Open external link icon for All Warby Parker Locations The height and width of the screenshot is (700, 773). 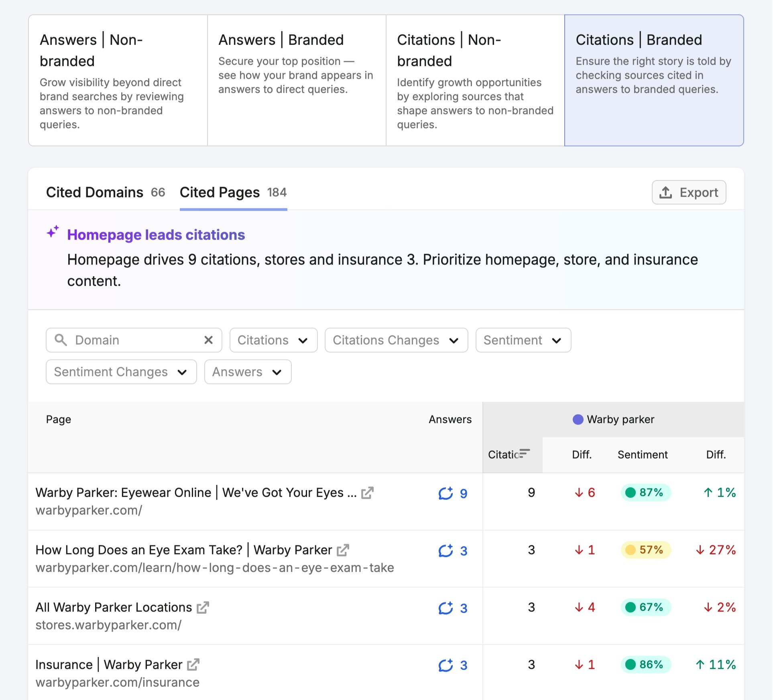point(203,607)
